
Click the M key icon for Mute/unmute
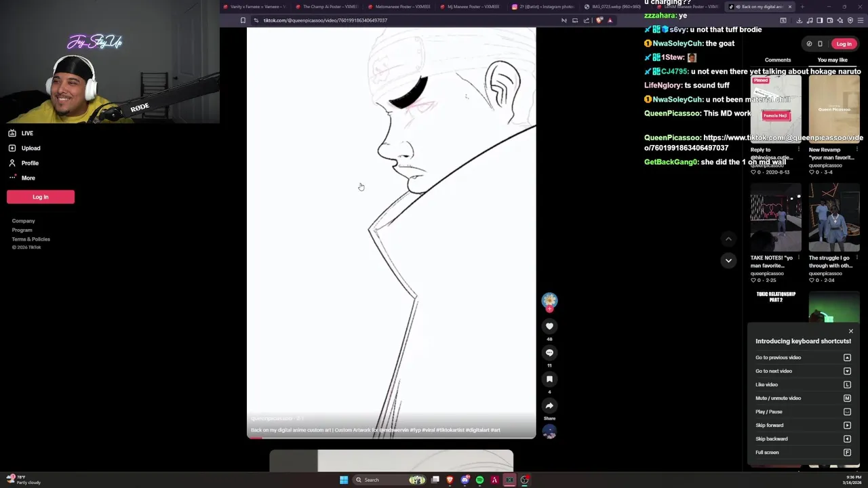click(x=847, y=398)
